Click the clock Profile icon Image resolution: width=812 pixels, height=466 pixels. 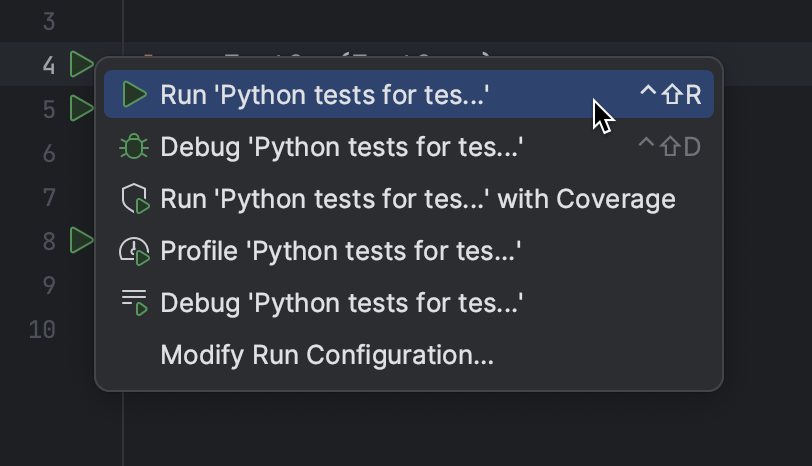tap(134, 251)
